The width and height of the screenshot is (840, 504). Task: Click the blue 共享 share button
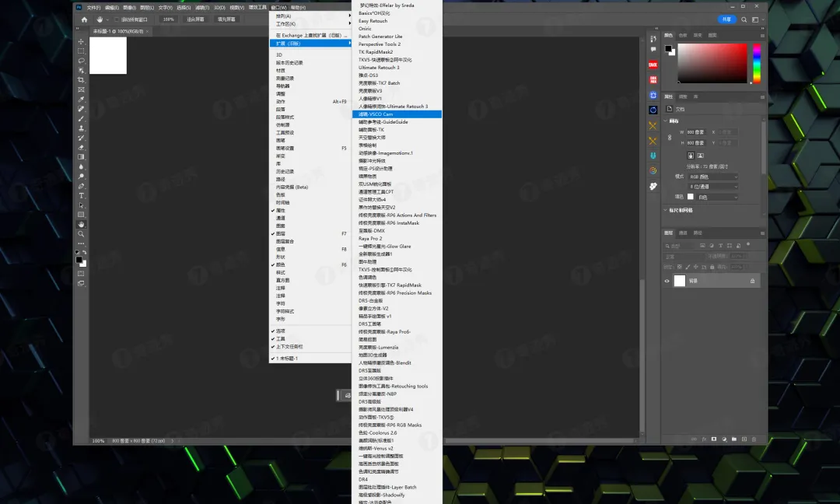(x=726, y=19)
